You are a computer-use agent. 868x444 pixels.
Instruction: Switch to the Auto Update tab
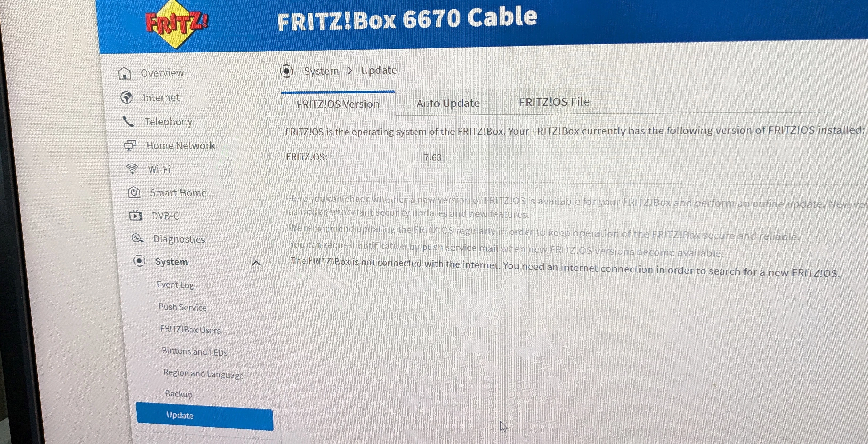point(448,103)
